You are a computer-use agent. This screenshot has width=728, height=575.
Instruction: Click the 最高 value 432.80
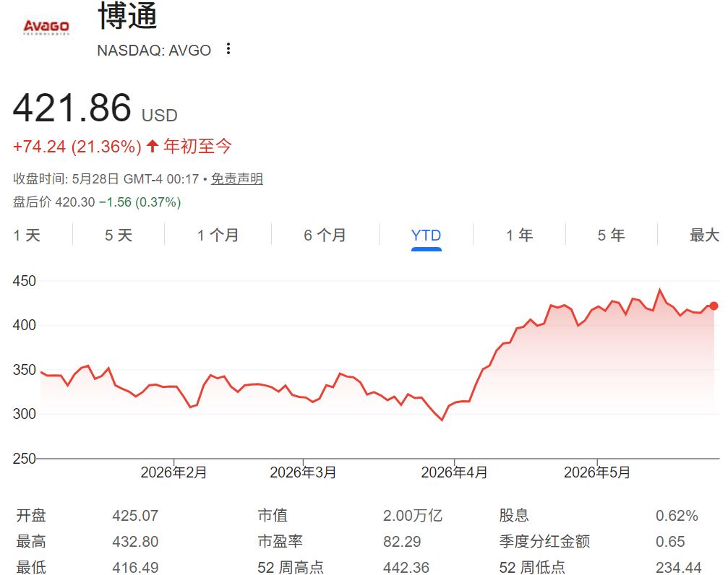click(x=135, y=542)
